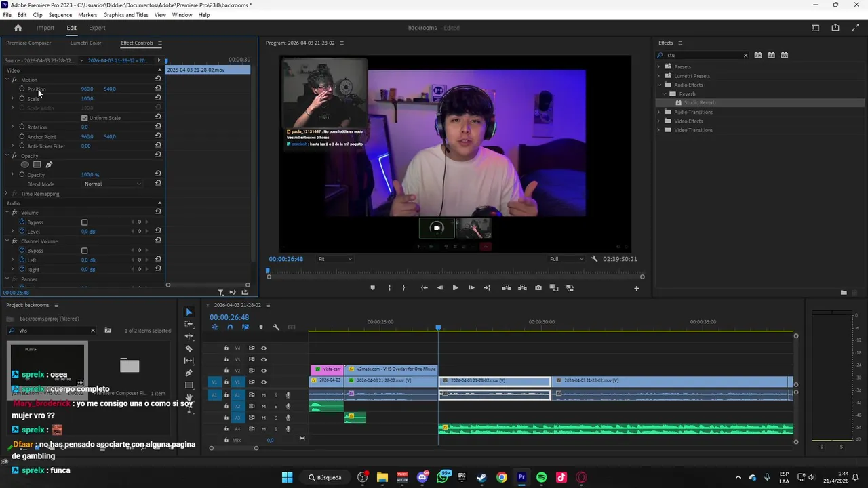Open Google Chrome from taskbar
The image size is (868, 488).
pos(501,477)
